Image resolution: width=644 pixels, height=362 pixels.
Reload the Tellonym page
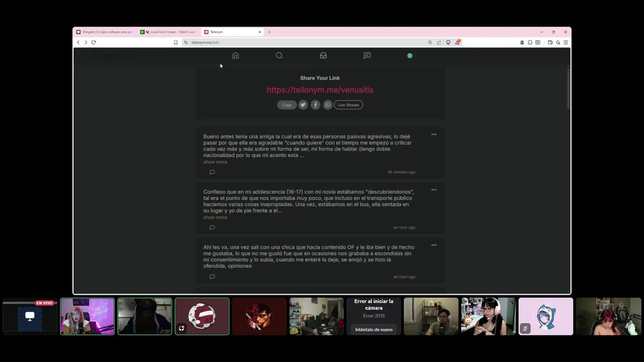[94, 42]
